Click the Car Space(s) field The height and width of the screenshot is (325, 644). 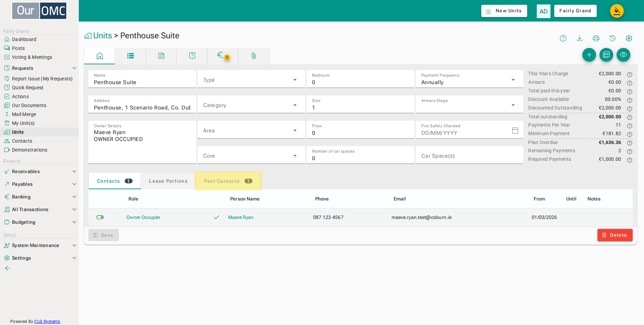click(x=470, y=155)
